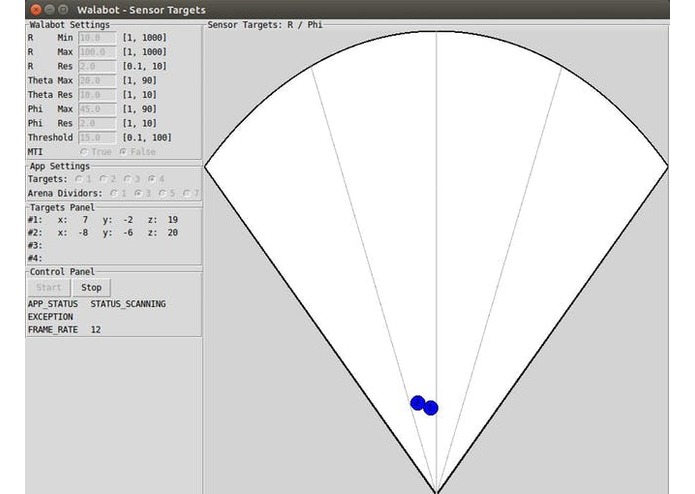Focus the Theta Max input field
Viewport: 695px width, 494px height.
tap(98, 81)
